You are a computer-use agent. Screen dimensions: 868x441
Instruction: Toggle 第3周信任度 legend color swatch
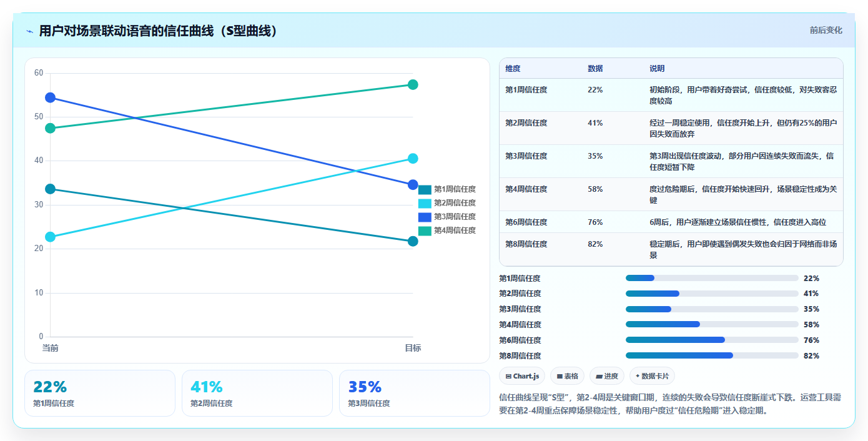pyautogui.click(x=425, y=217)
